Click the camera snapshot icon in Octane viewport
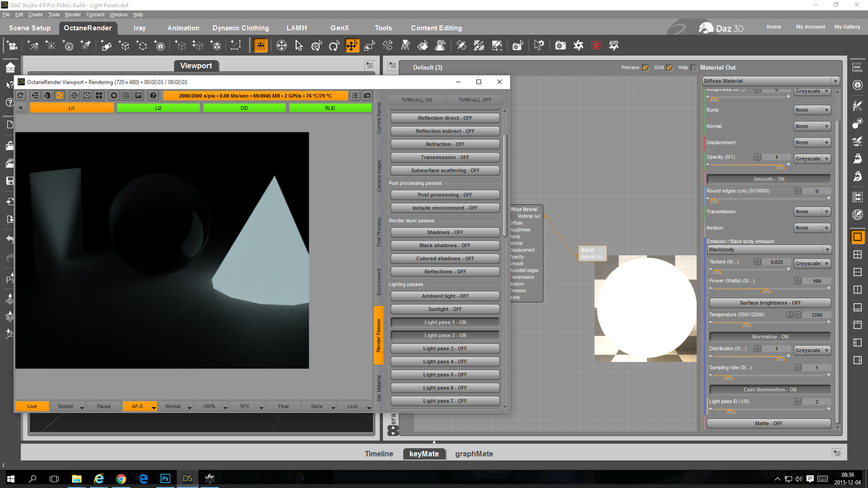The height and width of the screenshot is (488, 868). coord(367,95)
